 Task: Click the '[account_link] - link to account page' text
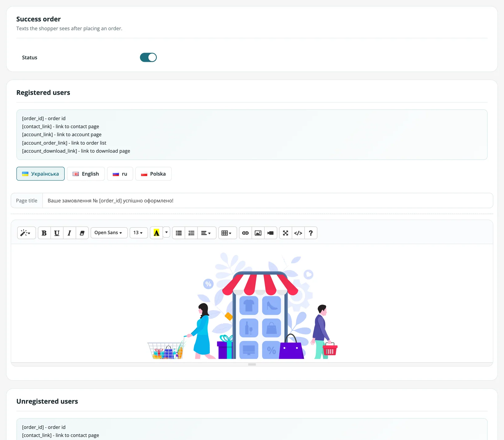coord(62,135)
